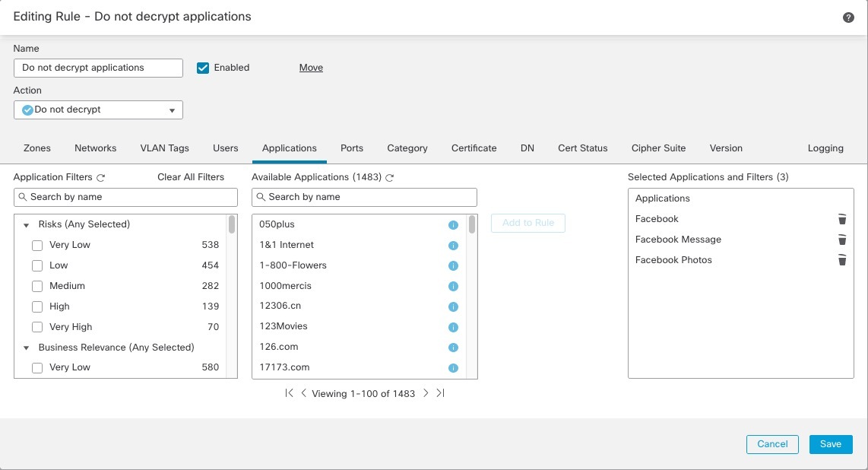Delete Facebook from selected applications
Screen dimensions: 868x470
tap(842, 219)
